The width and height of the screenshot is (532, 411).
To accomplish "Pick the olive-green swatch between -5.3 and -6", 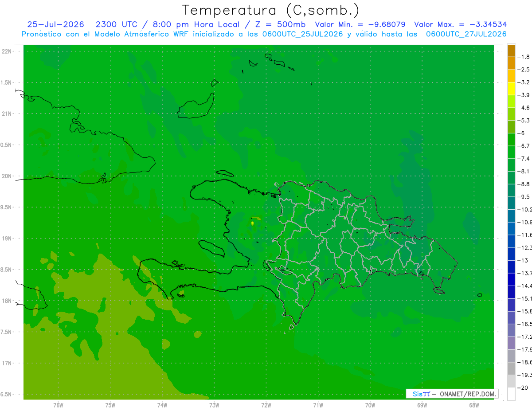I will point(511,127).
